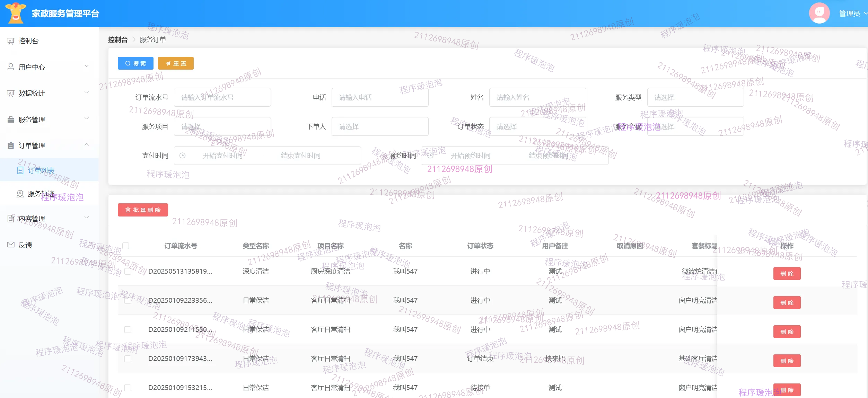868x398 pixels.
Task: Click the 反馈 envelope icon
Action: point(11,245)
